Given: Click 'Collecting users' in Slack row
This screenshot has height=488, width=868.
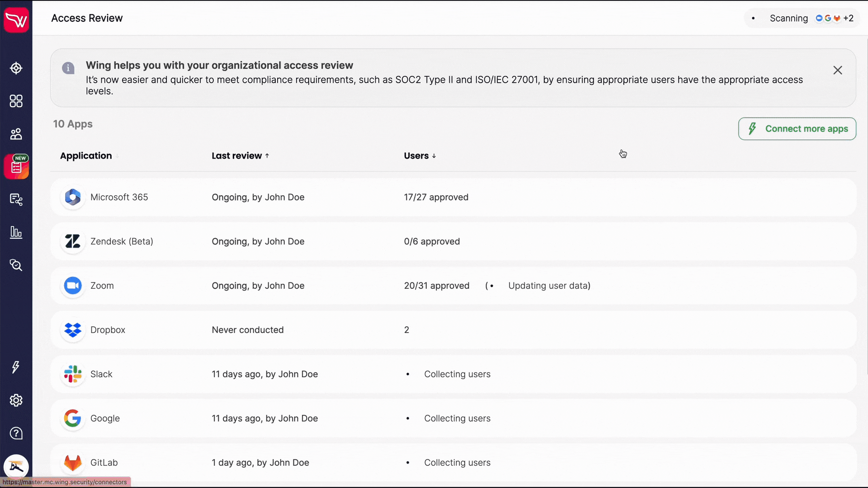Looking at the screenshot, I should [x=457, y=375].
